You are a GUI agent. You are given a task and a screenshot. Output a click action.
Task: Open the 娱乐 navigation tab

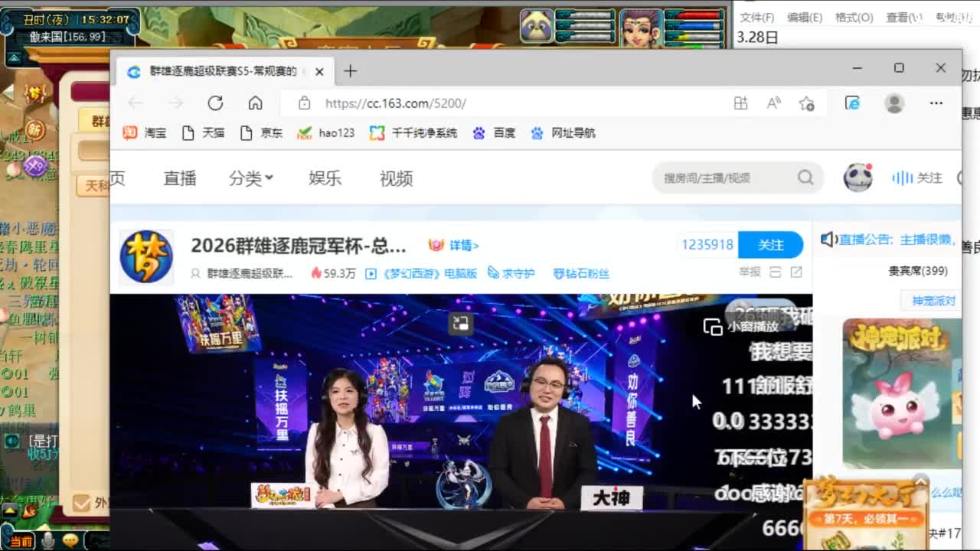point(325,178)
